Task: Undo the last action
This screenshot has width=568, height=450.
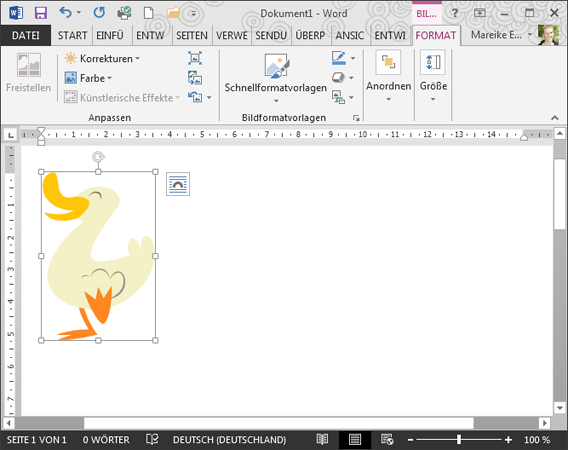Action: tap(65, 13)
